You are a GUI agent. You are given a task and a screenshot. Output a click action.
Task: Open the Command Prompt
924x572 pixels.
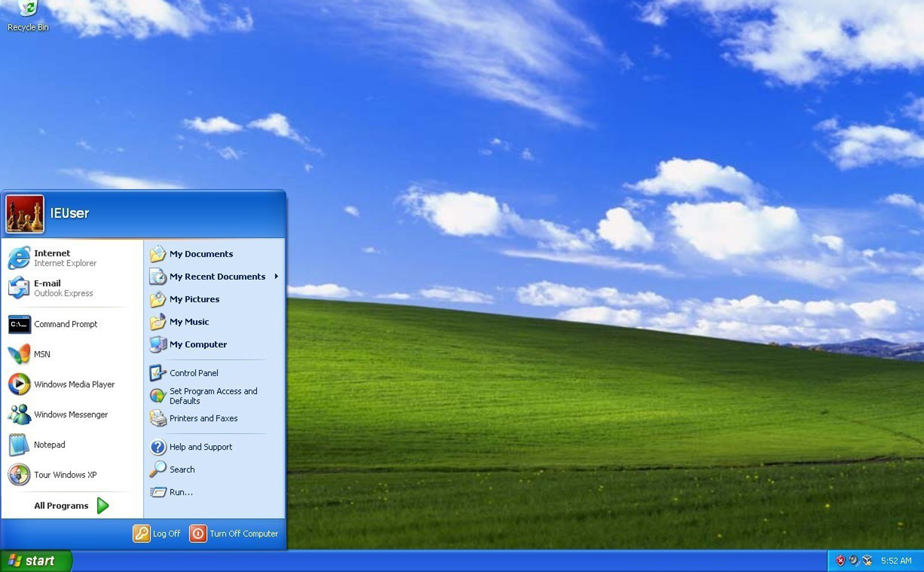[65, 324]
